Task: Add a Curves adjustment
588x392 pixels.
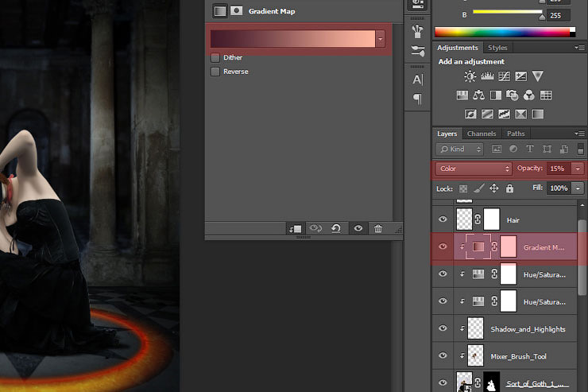Action: point(504,77)
